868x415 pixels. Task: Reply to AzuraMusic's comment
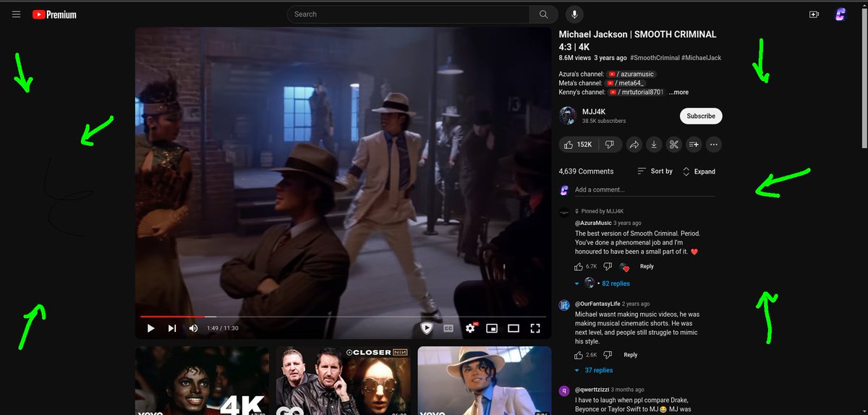pos(647,267)
